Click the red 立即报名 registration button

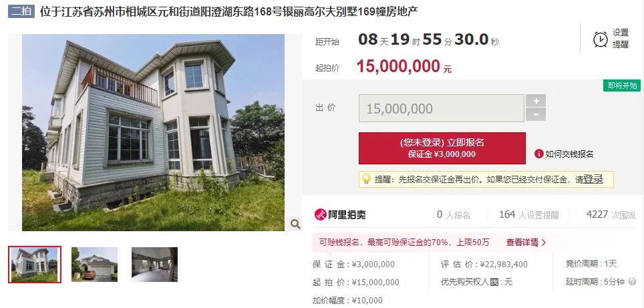pyautogui.click(x=442, y=148)
